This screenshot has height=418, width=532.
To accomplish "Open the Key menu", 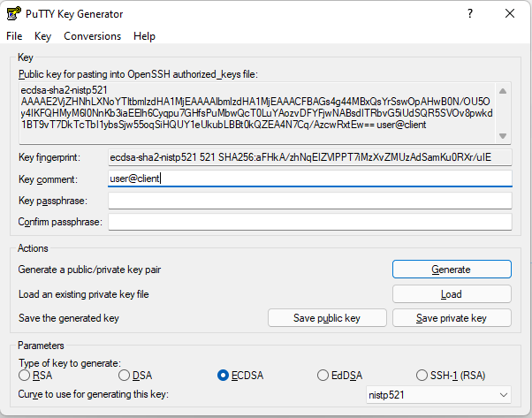I will (x=42, y=36).
